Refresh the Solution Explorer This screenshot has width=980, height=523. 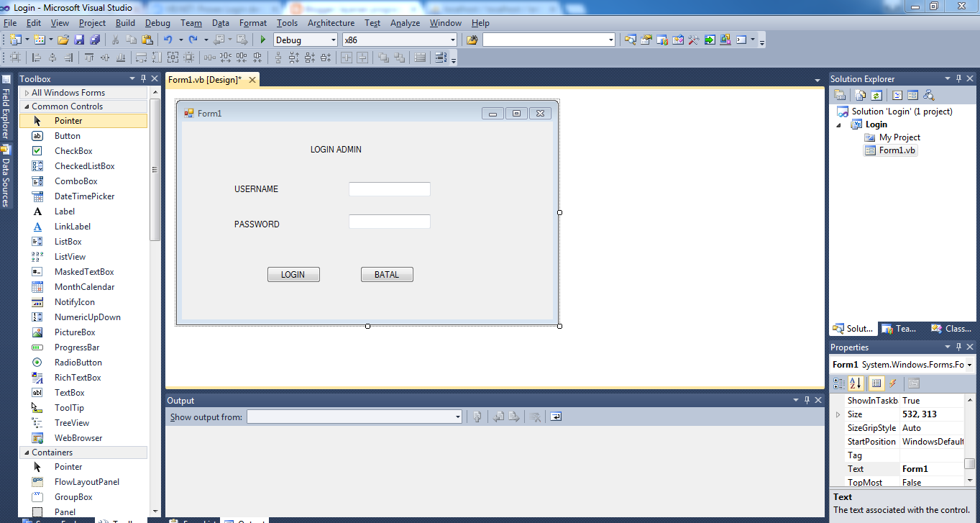point(876,94)
